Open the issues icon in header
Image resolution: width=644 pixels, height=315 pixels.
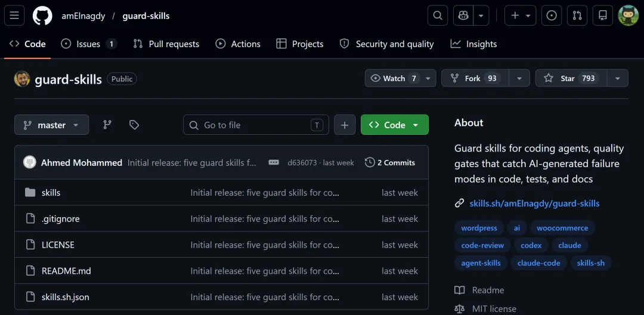tap(552, 16)
